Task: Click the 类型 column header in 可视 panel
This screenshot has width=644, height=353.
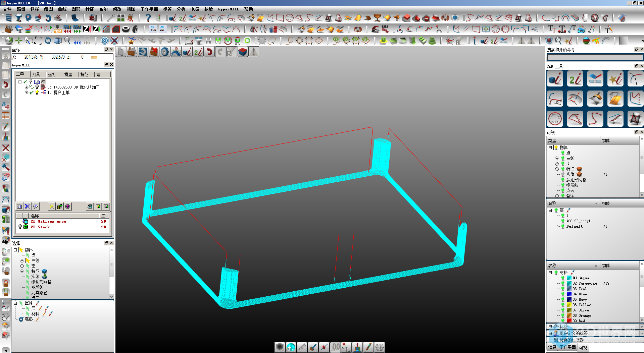Action: (574, 140)
